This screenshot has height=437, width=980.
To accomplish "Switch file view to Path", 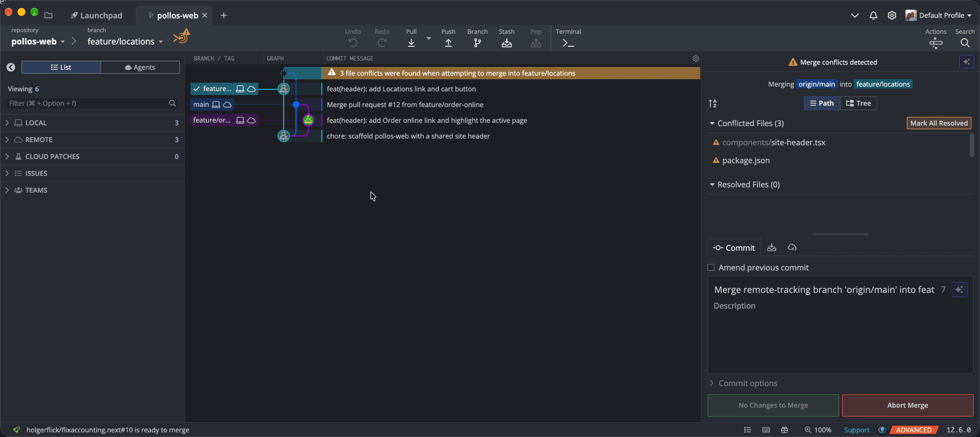I will click(822, 103).
